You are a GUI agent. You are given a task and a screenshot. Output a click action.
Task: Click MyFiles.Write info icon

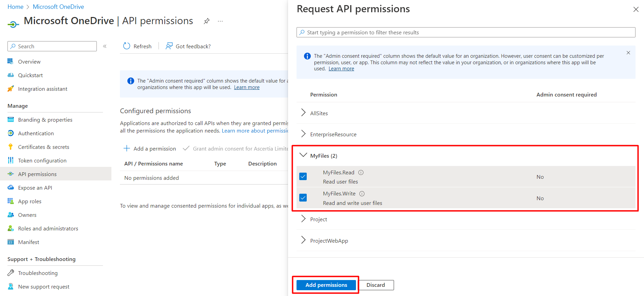[362, 194]
